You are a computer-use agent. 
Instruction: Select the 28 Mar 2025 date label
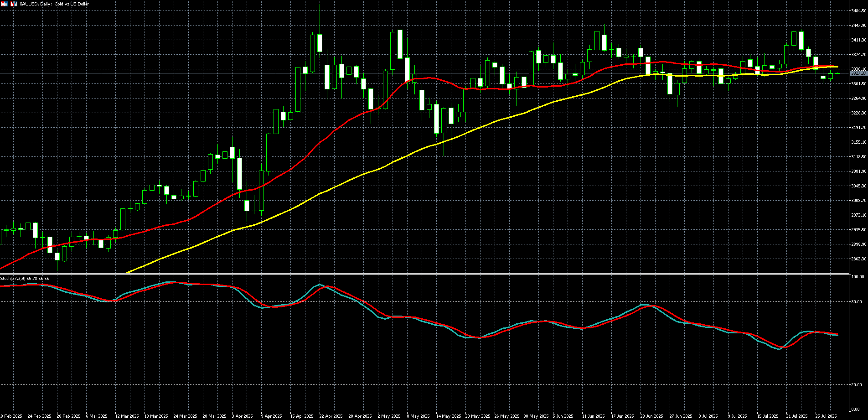[x=214, y=416]
